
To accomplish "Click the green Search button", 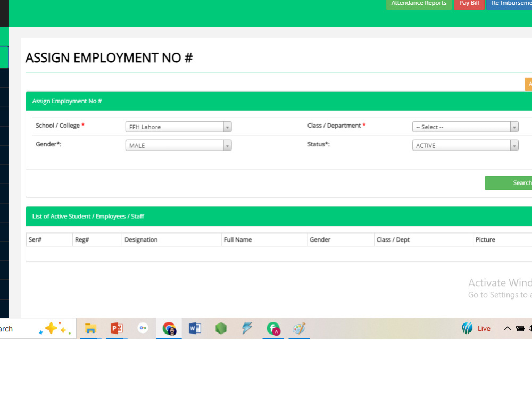I will pos(508,183).
